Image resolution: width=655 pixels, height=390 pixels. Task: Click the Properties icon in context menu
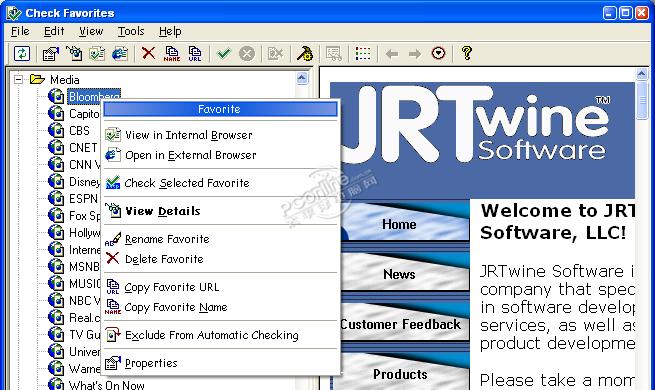113,363
